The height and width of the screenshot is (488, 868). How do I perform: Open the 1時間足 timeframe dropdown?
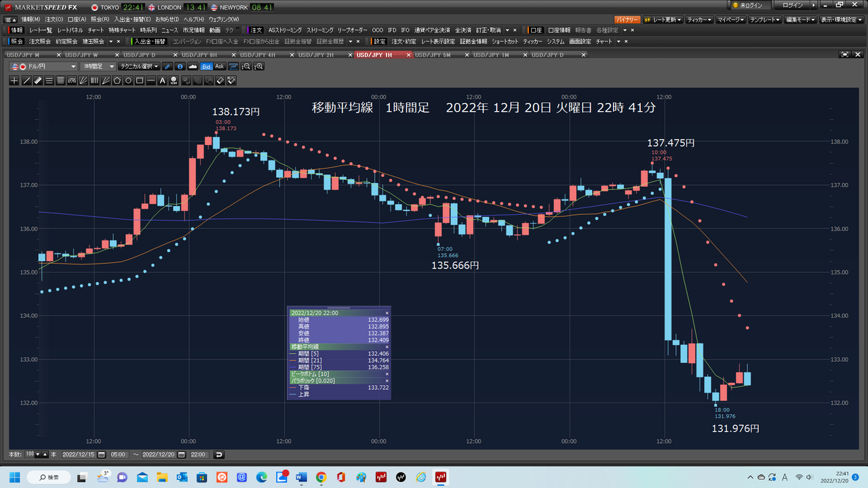point(97,66)
